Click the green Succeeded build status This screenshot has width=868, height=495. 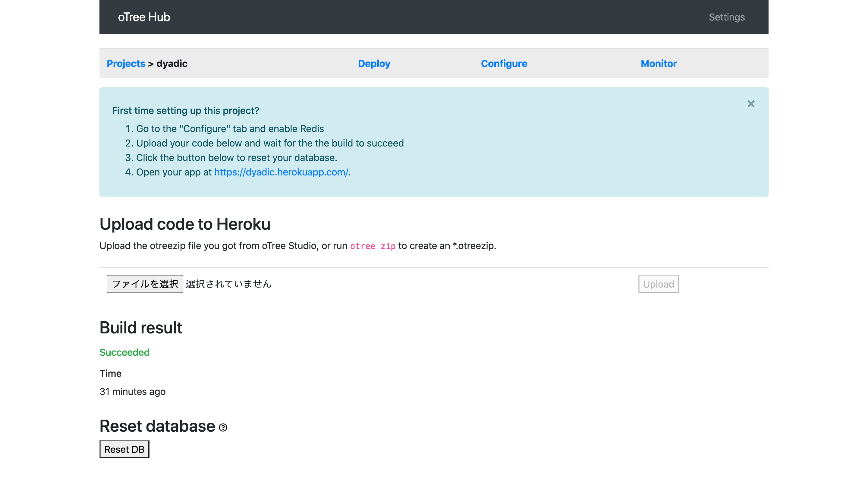[x=124, y=352]
